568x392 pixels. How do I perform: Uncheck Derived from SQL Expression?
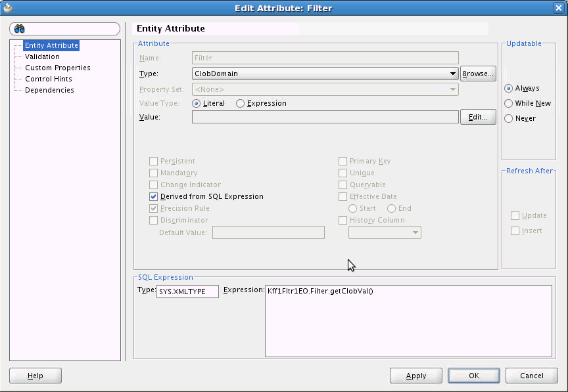(x=154, y=196)
